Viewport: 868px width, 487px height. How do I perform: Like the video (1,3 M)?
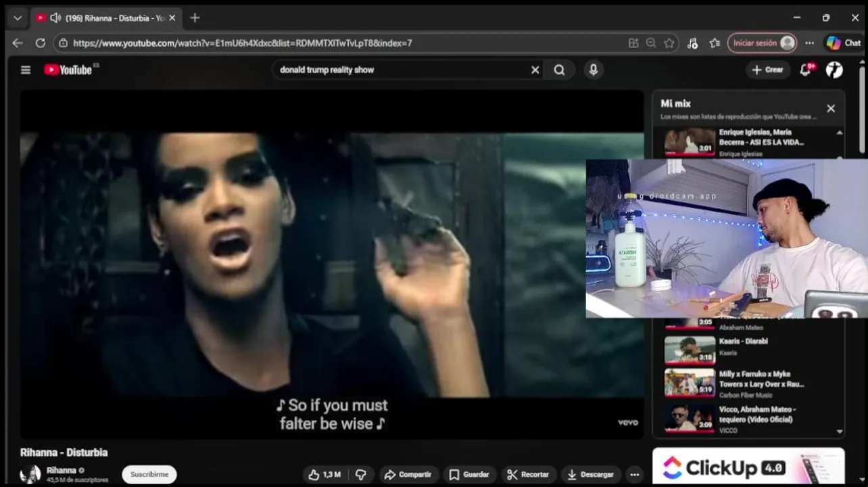[324, 474]
